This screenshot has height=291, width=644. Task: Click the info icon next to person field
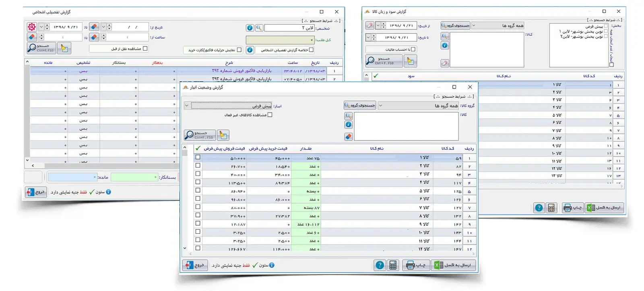click(x=250, y=28)
